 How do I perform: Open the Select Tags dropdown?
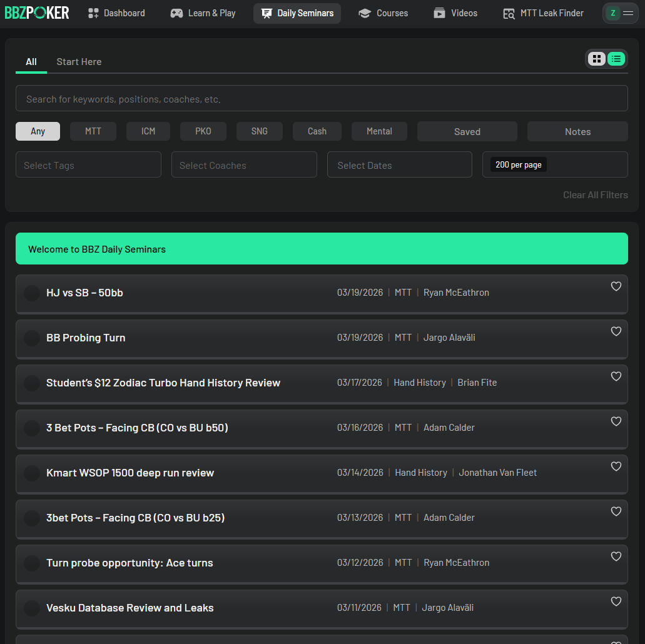88,165
